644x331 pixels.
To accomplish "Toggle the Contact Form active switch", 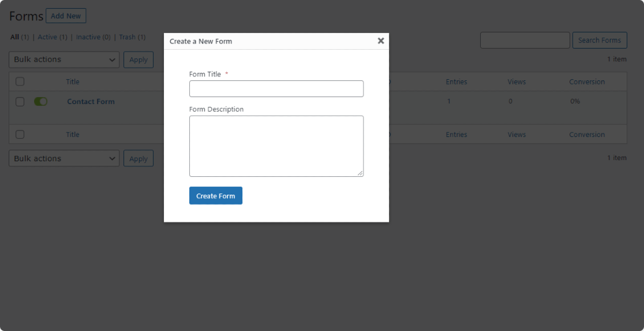I will pos(40,102).
